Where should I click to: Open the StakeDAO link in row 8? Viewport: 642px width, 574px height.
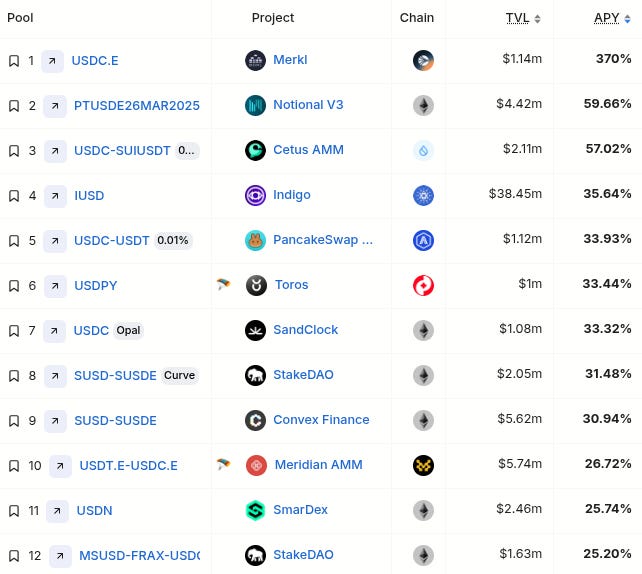tap(303, 375)
